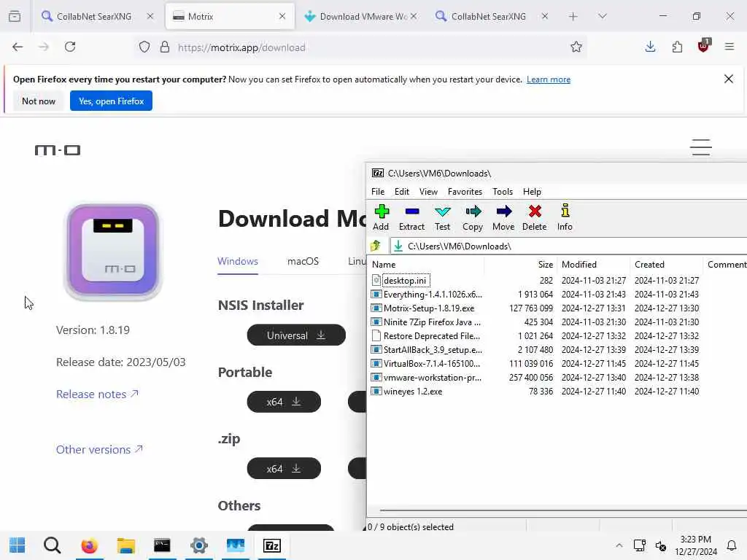Open the Release notes link

click(x=97, y=394)
